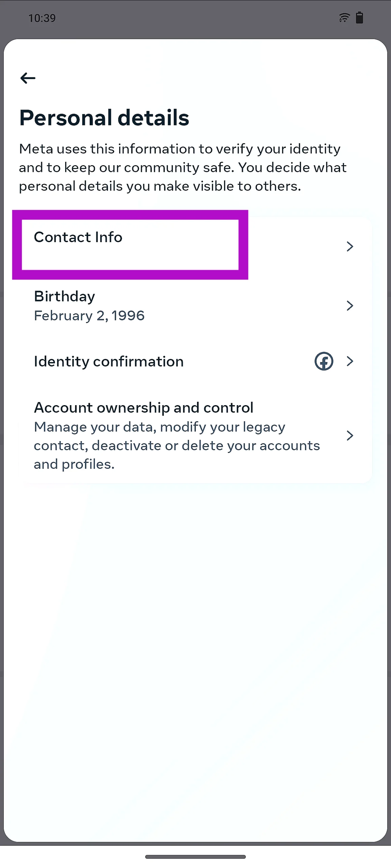The height and width of the screenshot is (868, 391).
Task: Tap the Account ownership and control chevron
Action: pyautogui.click(x=350, y=435)
